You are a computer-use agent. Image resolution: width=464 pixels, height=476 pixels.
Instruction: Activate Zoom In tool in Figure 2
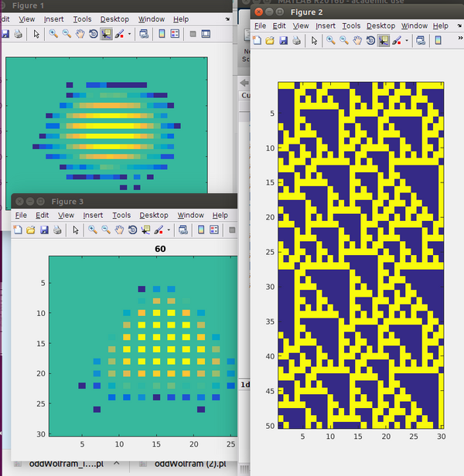click(x=331, y=40)
